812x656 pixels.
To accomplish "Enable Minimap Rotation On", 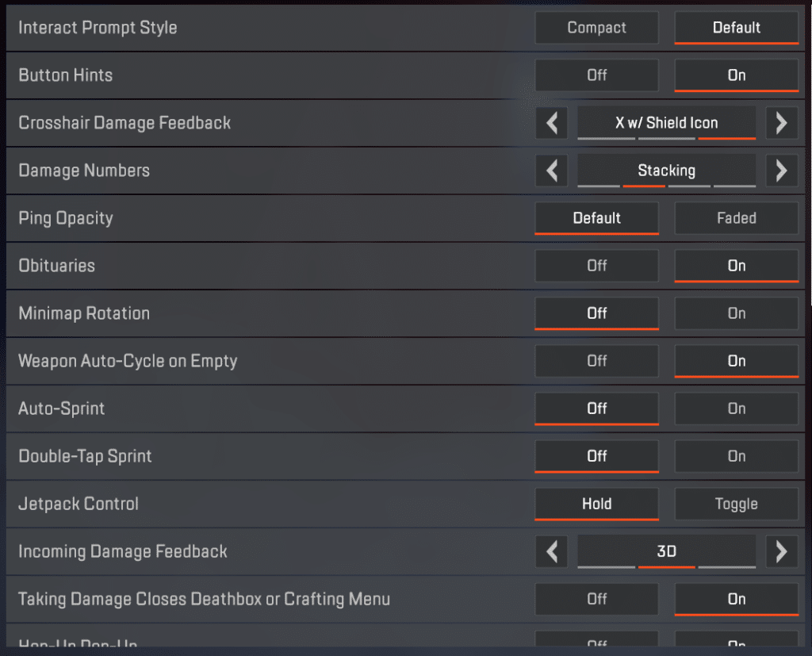I will 736,313.
